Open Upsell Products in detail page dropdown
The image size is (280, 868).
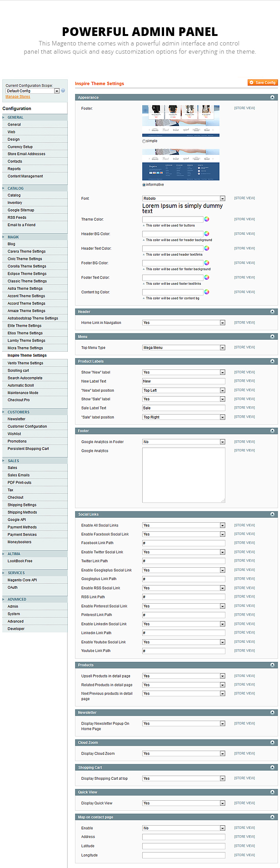pos(184,676)
